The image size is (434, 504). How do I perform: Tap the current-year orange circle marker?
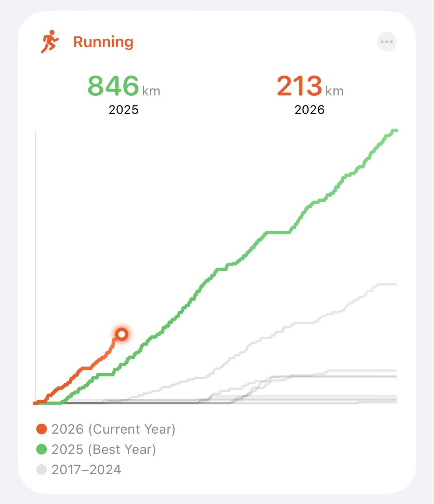pyautogui.click(x=122, y=335)
